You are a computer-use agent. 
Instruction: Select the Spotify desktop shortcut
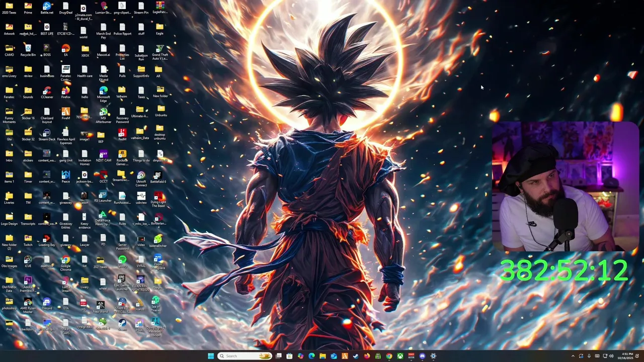coord(122,261)
